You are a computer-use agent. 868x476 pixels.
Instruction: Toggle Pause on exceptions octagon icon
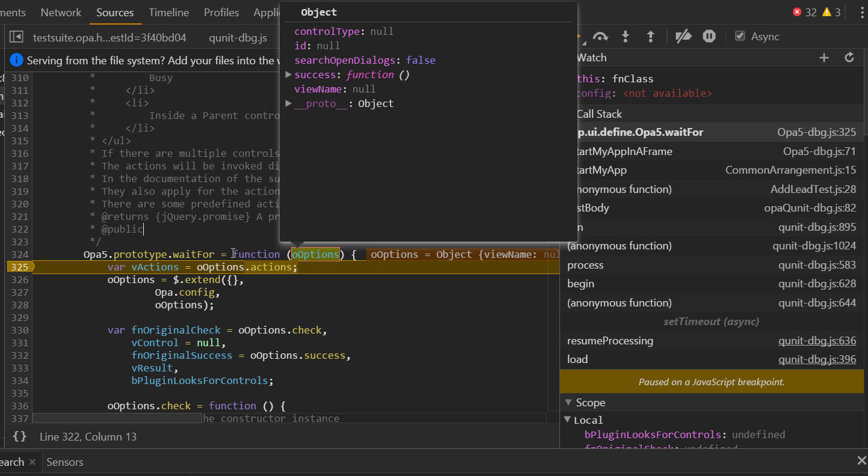point(709,37)
